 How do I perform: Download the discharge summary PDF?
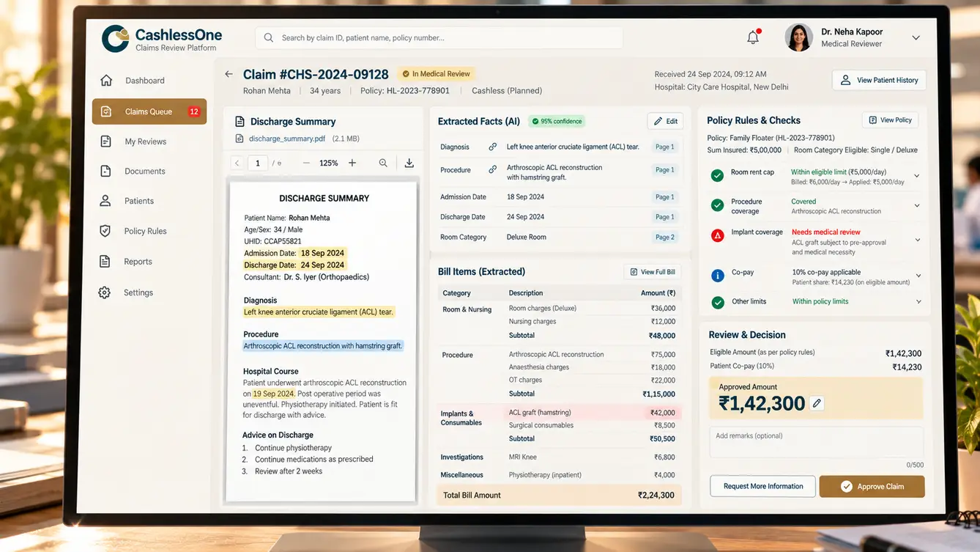(x=409, y=163)
